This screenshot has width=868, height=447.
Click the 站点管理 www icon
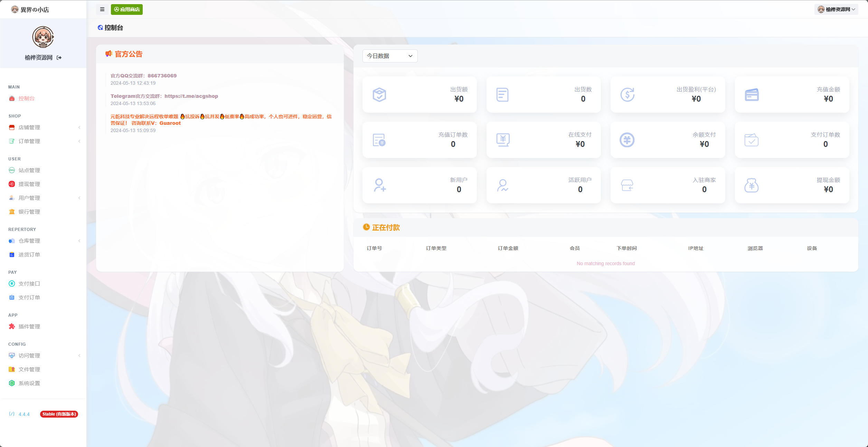tap(12, 170)
